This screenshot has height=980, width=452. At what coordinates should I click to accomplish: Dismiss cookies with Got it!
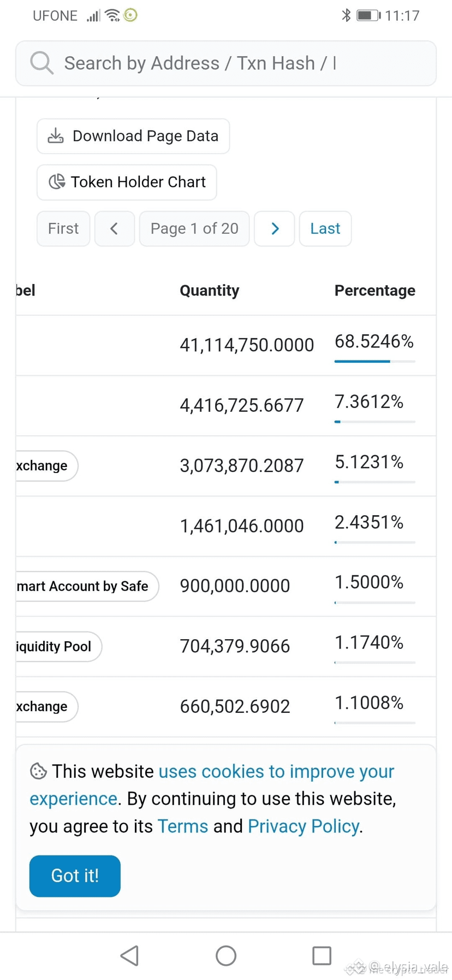point(75,876)
